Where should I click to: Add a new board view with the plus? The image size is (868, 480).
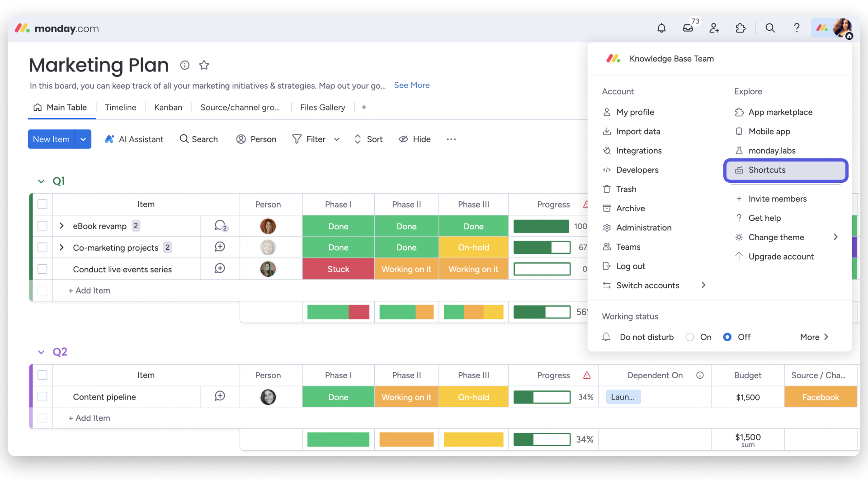click(364, 107)
